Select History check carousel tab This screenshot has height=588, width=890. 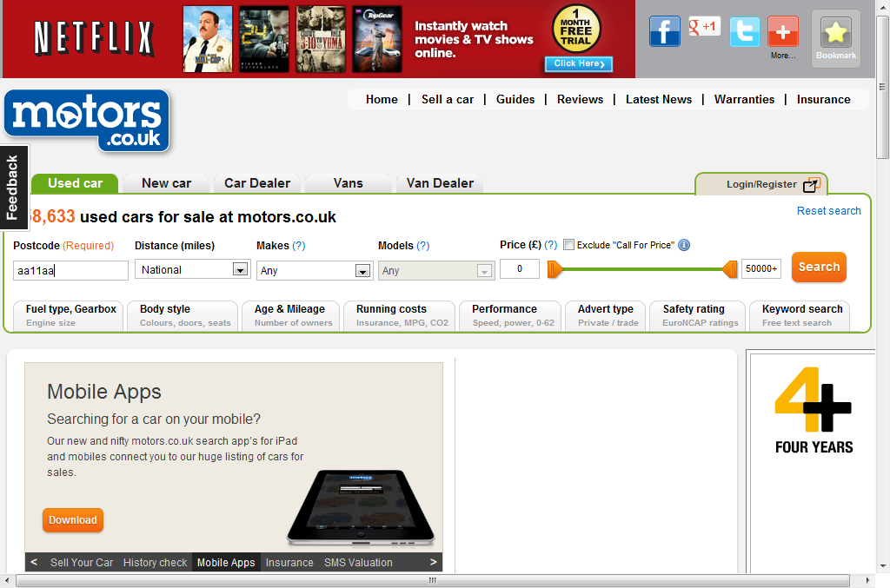click(155, 562)
